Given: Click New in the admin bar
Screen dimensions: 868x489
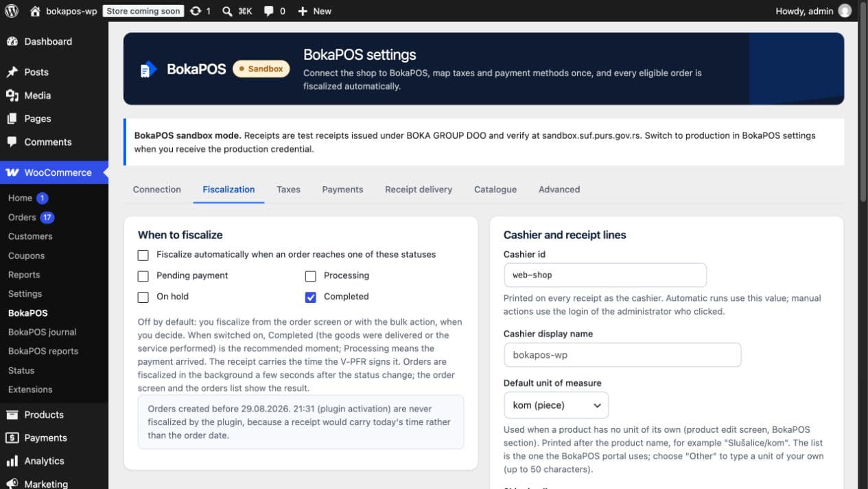Looking at the screenshot, I should coord(322,11).
